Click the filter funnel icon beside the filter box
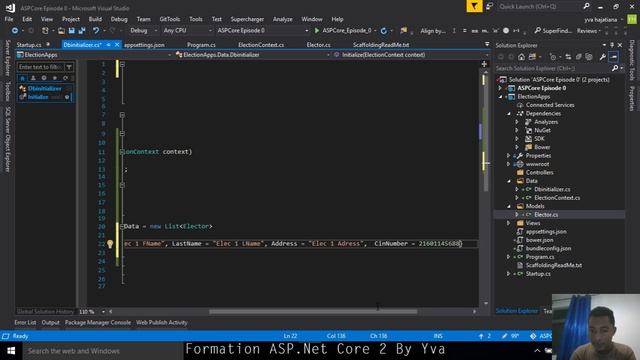Viewport: 640px width, 360px height. (x=69, y=67)
